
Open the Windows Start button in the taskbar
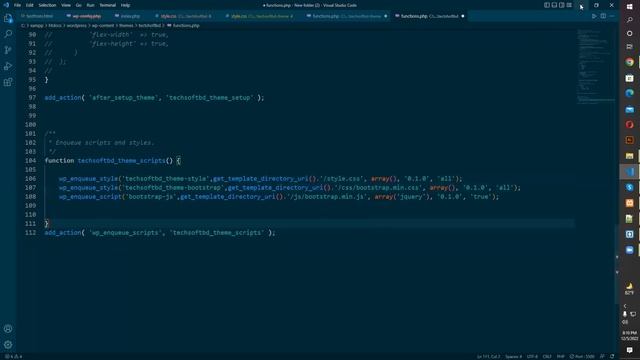[629, 7]
